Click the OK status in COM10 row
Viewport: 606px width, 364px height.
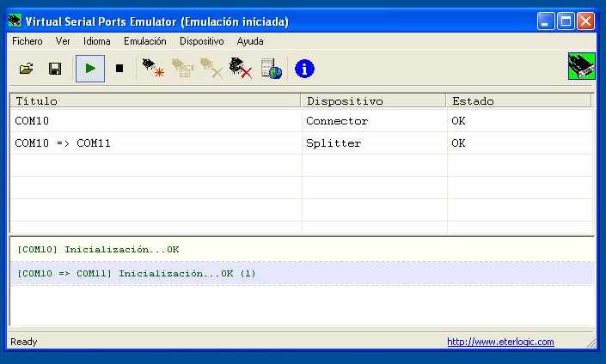[458, 121]
